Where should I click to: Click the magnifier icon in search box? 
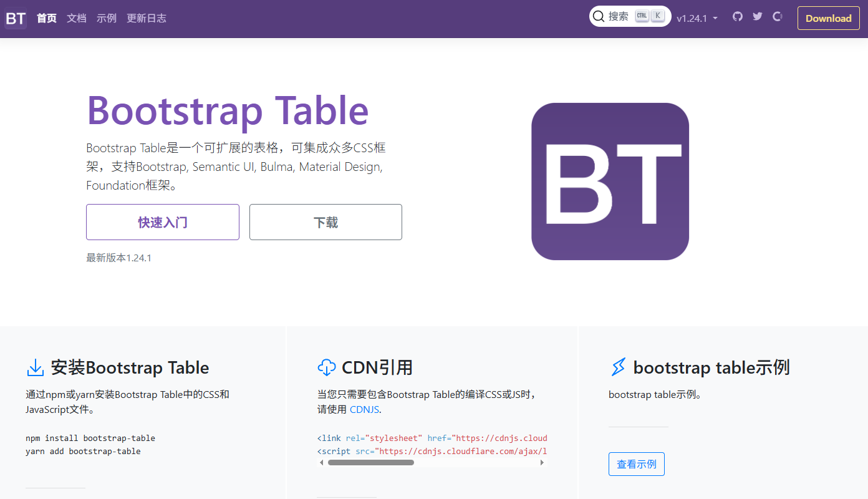tap(599, 17)
